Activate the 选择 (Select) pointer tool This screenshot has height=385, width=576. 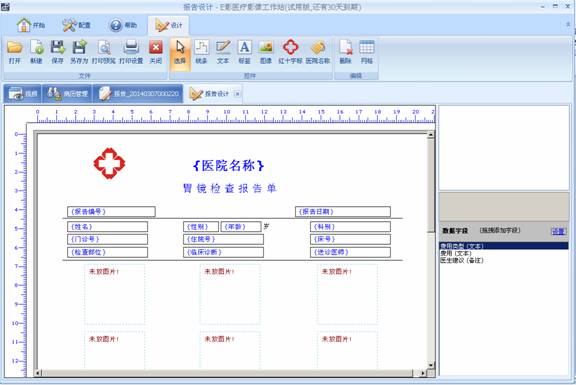pos(180,54)
